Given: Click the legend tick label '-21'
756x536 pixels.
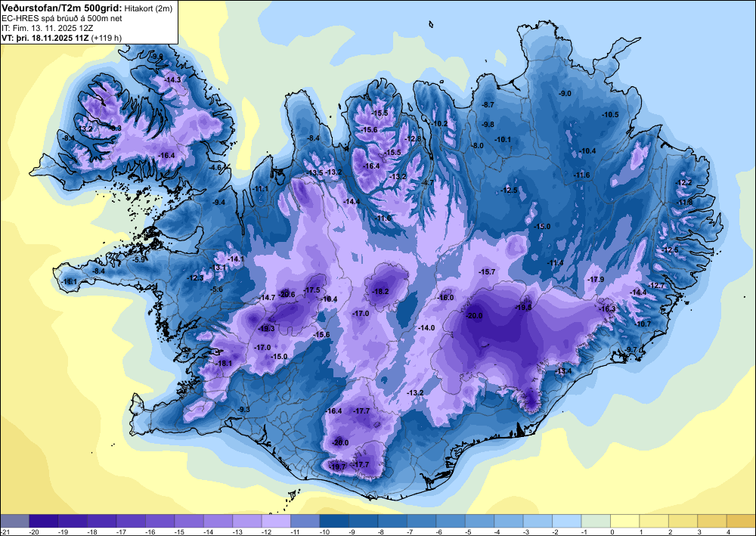Looking at the screenshot, I should point(5,531).
